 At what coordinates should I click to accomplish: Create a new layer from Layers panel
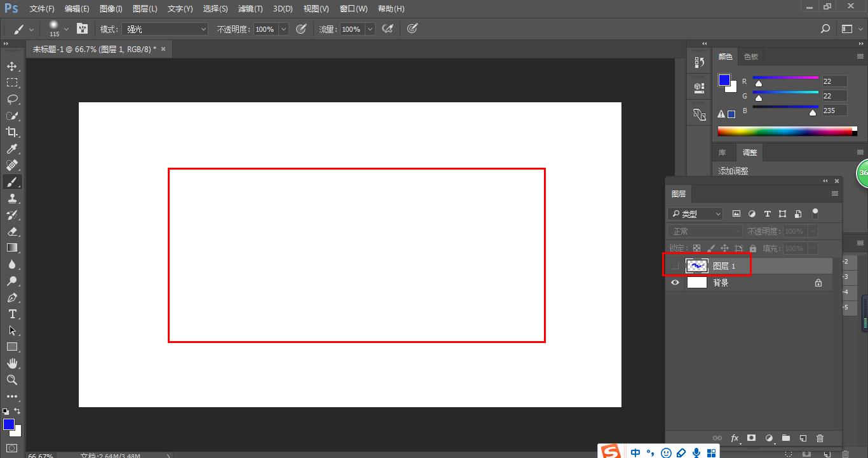[x=803, y=438]
